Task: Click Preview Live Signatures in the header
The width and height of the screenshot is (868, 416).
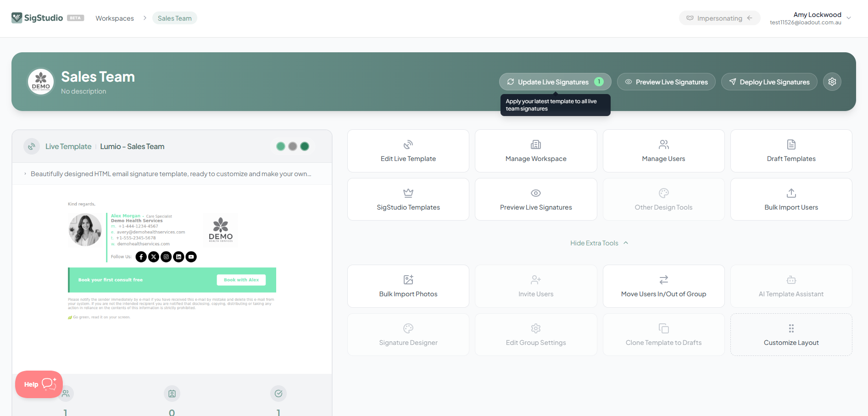Action: (x=666, y=82)
